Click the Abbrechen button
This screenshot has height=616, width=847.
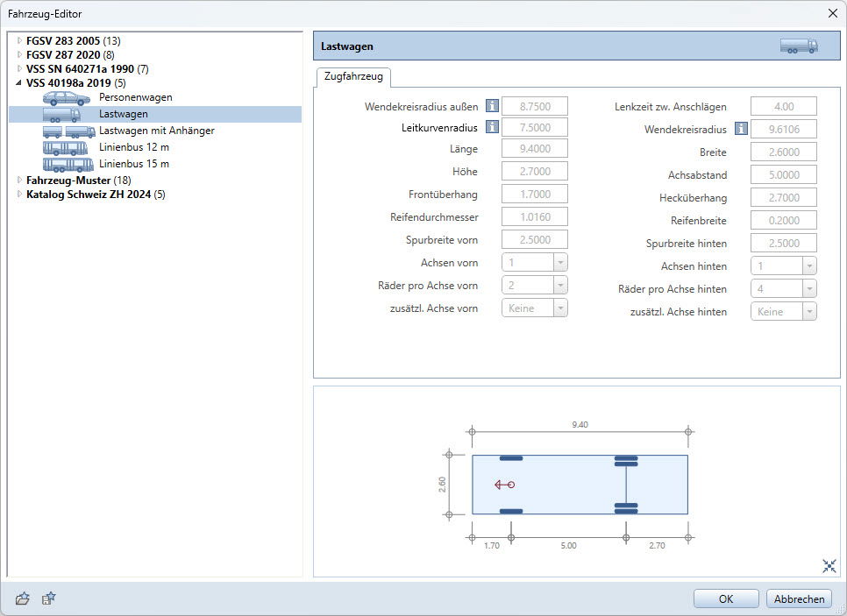[799, 598]
